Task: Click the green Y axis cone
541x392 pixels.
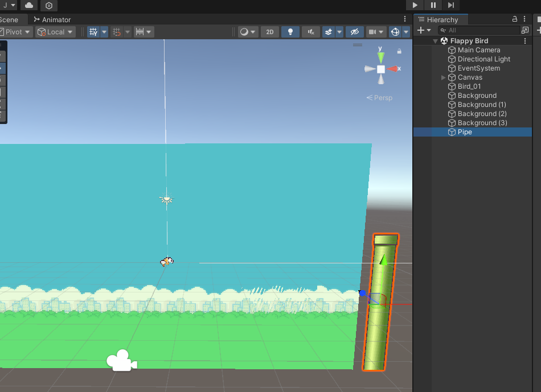Action: click(380, 56)
